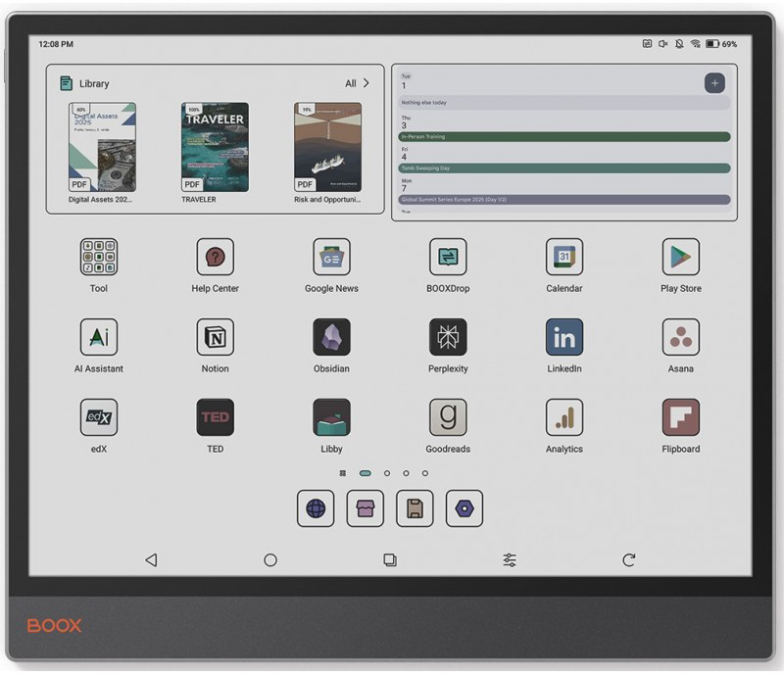Open Goodreads app
Screen dimensions: 784x676
448,417
